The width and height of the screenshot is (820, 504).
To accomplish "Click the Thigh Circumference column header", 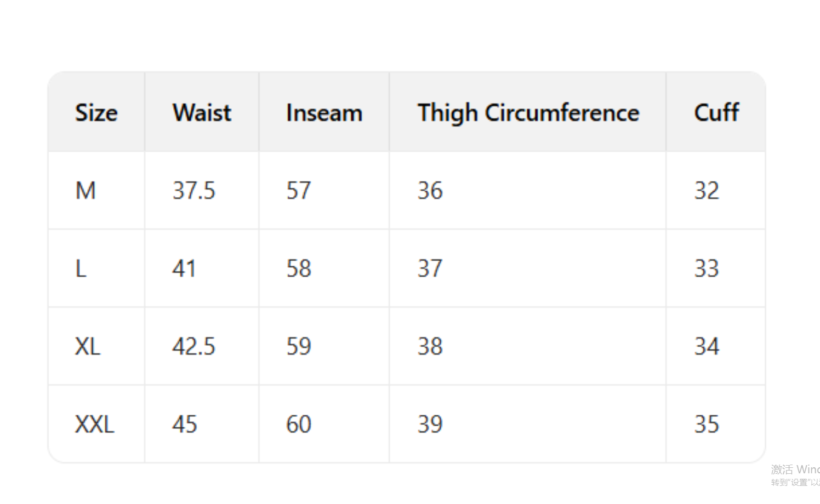I will tap(528, 112).
